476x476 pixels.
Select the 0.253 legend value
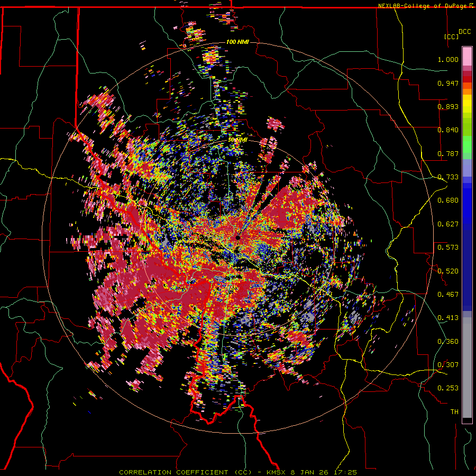(448, 388)
